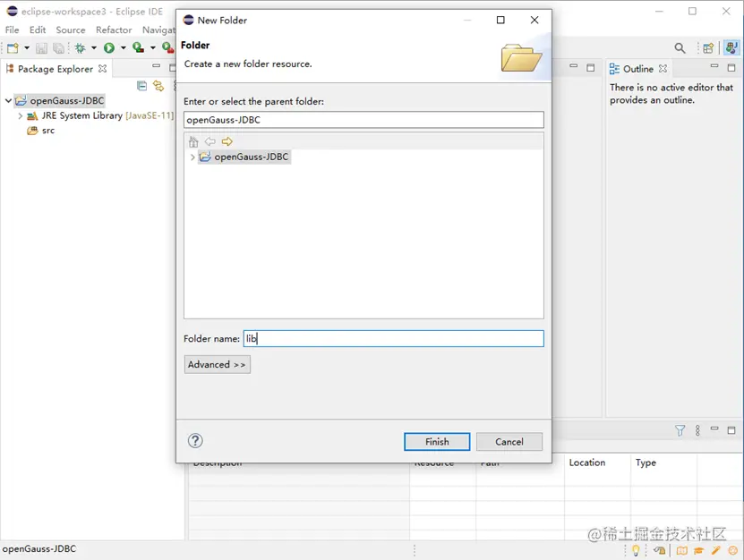Expand openGauss-JDBC in dialog folder tree
The height and width of the screenshot is (560, 744).
coord(192,157)
